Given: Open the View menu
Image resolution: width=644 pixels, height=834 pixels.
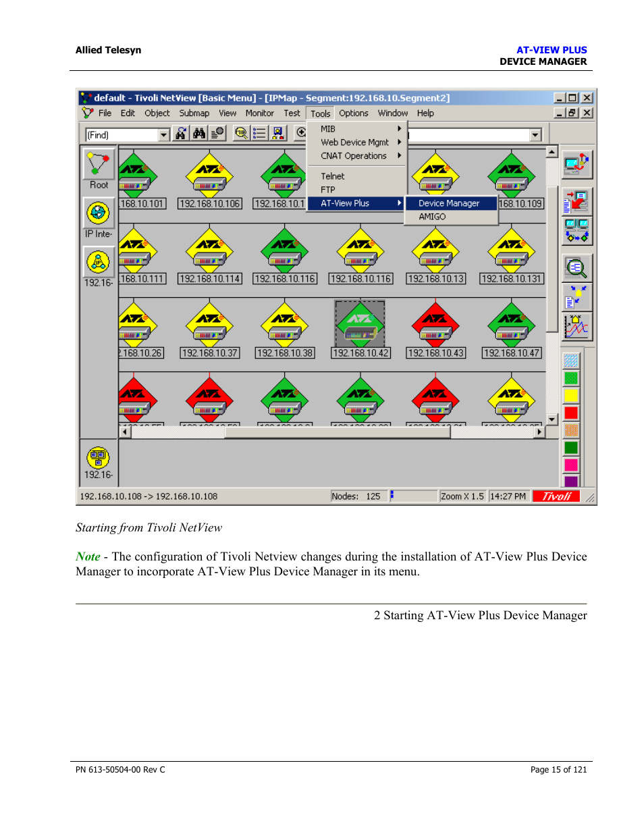Looking at the screenshot, I should click(x=227, y=113).
